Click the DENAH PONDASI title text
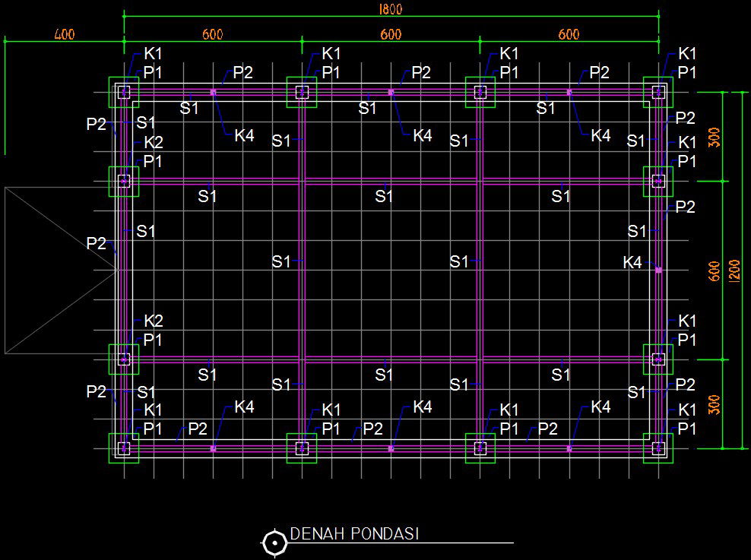 pyautogui.click(x=354, y=534)
